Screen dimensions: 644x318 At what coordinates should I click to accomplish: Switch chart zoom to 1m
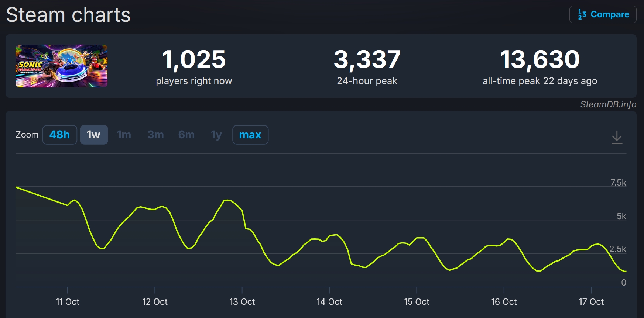[x=124, y=135]
